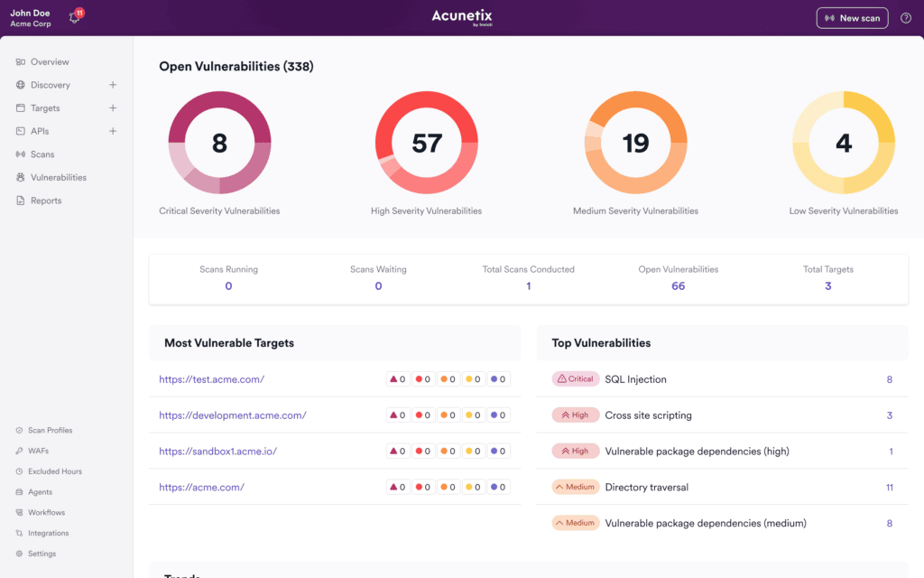The width and height of the screenshot is (924, 578).
Task: Expand the APIs plus icon
Action: (113, 131)
